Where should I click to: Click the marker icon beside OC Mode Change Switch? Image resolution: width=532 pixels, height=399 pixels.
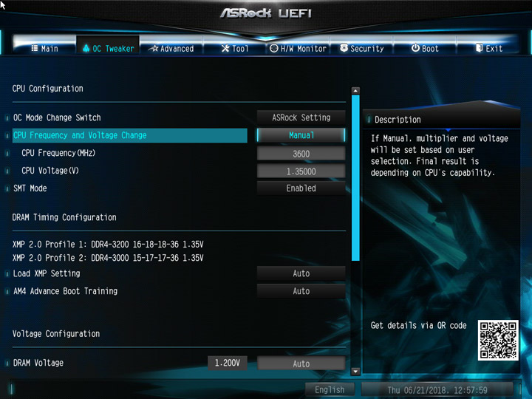coord(7,118)
